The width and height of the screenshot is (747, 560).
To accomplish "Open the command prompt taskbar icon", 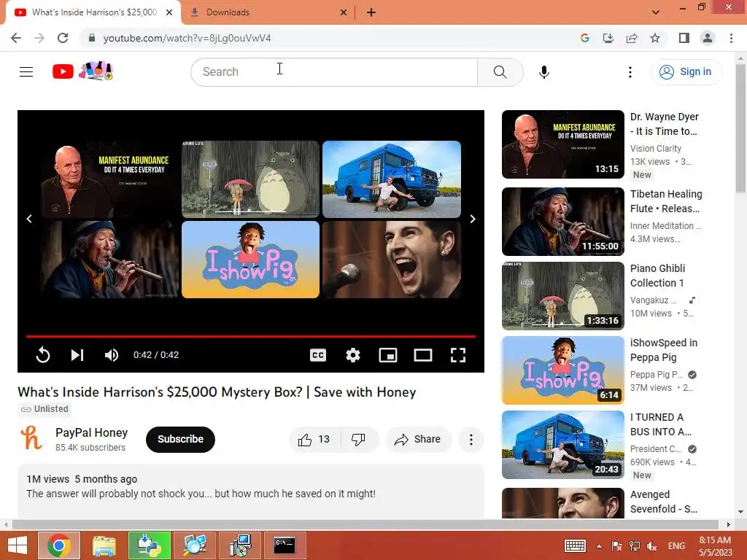I will (285, 545).
